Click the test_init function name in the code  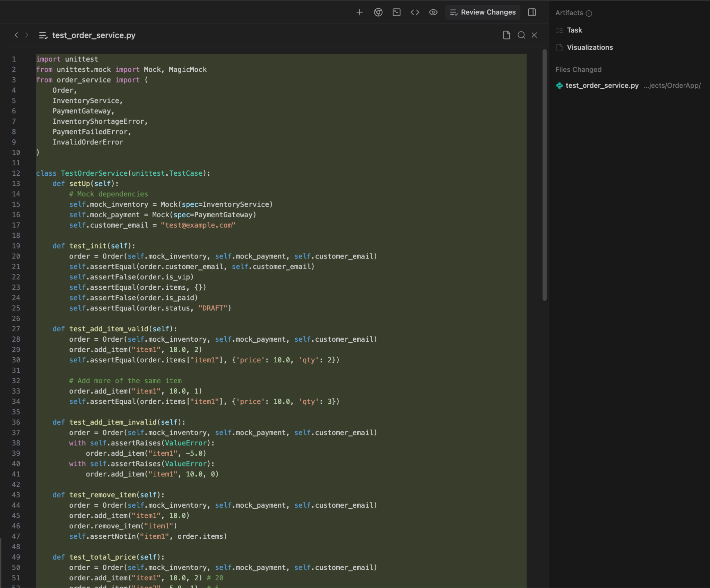click(88, 246)
